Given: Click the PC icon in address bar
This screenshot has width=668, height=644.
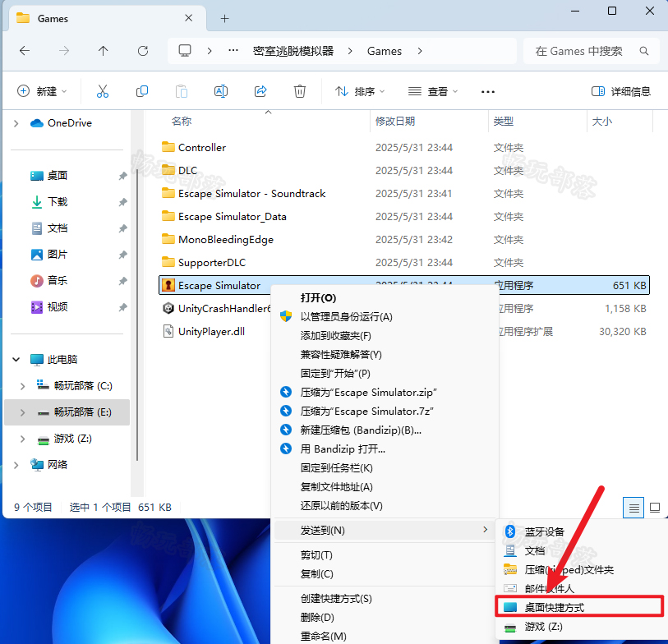Looking at the screenshot, I should (185, 51).
